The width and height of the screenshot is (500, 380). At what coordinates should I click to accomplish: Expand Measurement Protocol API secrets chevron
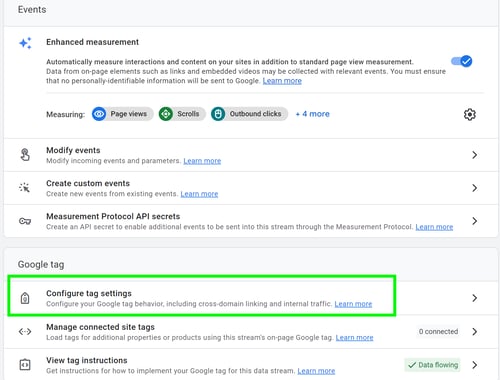click(x=475, y=221)
